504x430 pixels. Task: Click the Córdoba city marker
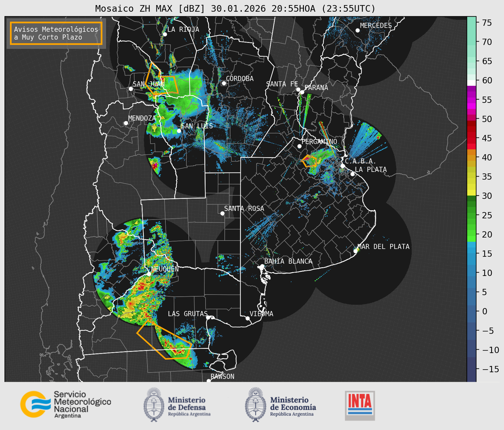(224, 83)
